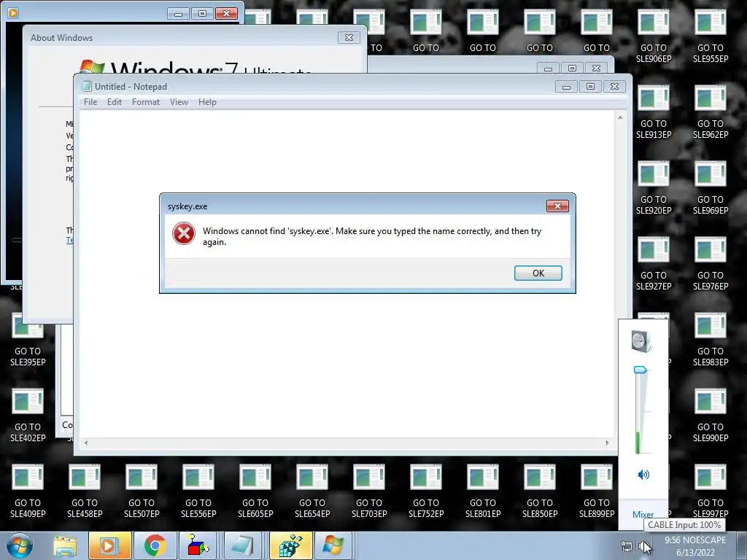Click the network tray icon
This screenshot has height=560, width=747.
click(627, 546)
